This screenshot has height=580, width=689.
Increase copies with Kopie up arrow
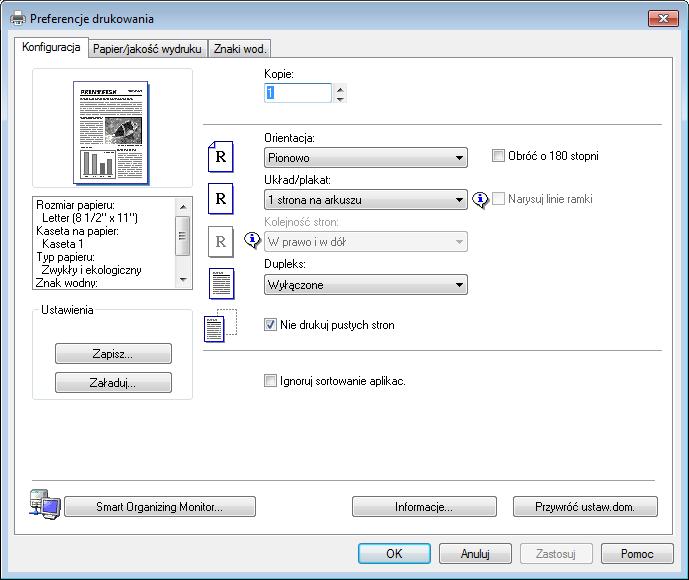pos(340,89)
